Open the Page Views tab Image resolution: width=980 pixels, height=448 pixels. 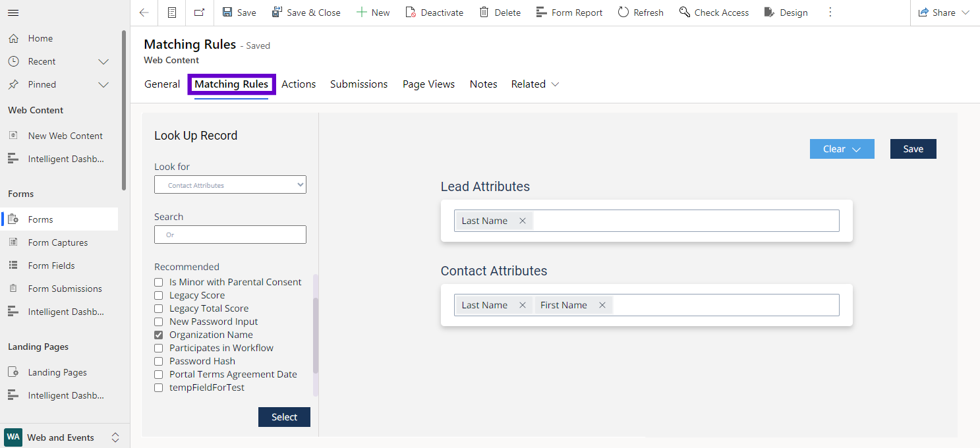pyautogui.click(x=428, y=84)
